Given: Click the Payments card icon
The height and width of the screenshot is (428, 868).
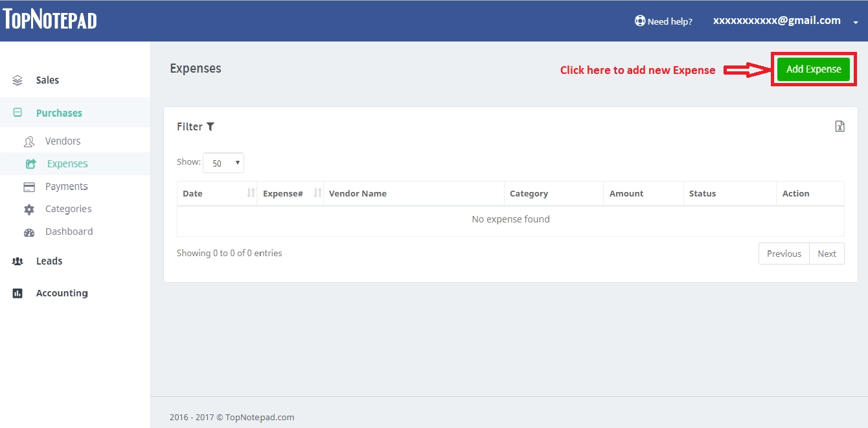Looking at the screenshot, I should [x=29, y=186].
